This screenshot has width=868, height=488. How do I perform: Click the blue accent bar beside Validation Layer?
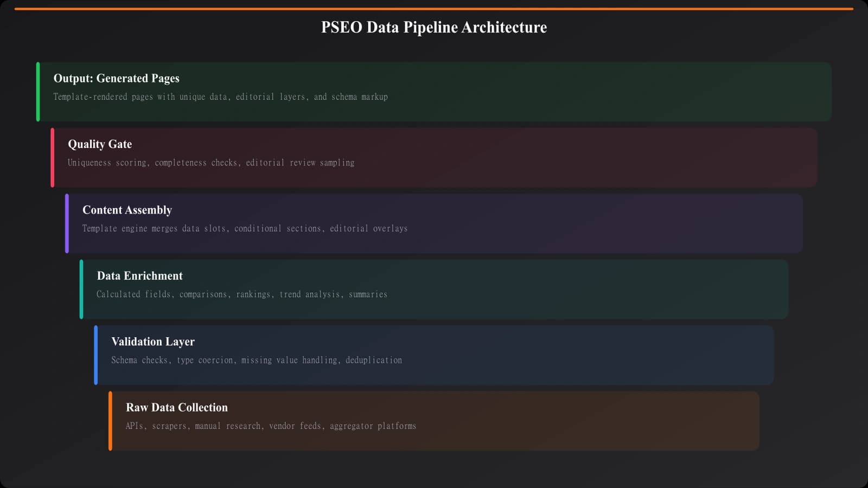[95, 355]
